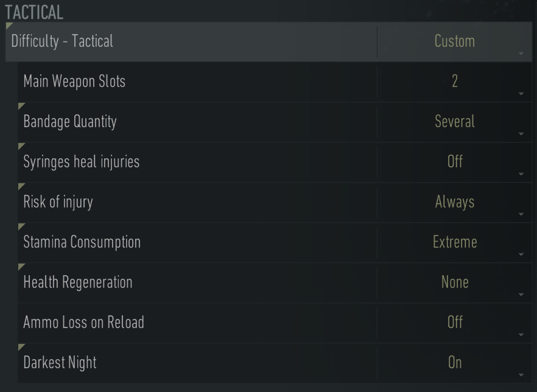Click the small arrow in Ammo Loss on Reload row
Image resolution: width=537 pixels, height=392 pixels.
[521, 335]
